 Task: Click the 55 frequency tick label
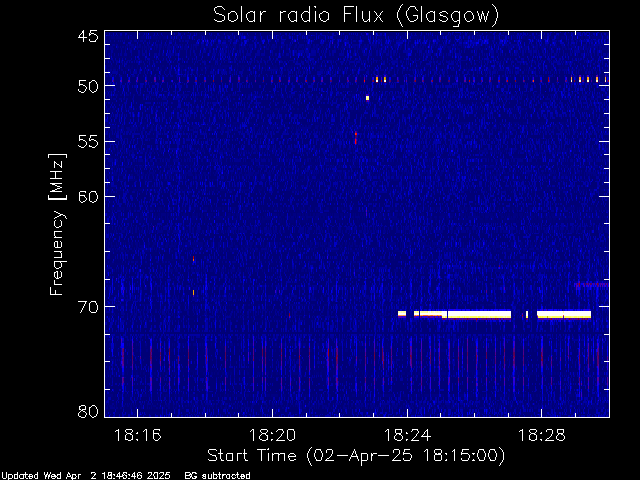coord(88,142)
